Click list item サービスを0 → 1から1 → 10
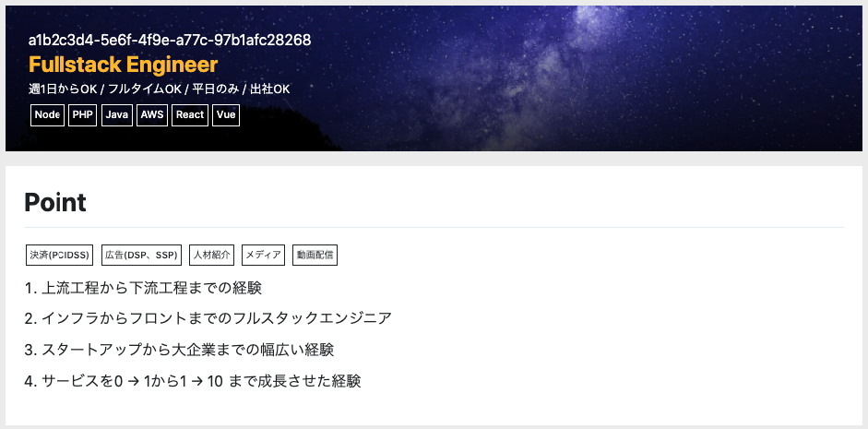The width and height of the screenshot is (868, 429). tap(193, 381)
